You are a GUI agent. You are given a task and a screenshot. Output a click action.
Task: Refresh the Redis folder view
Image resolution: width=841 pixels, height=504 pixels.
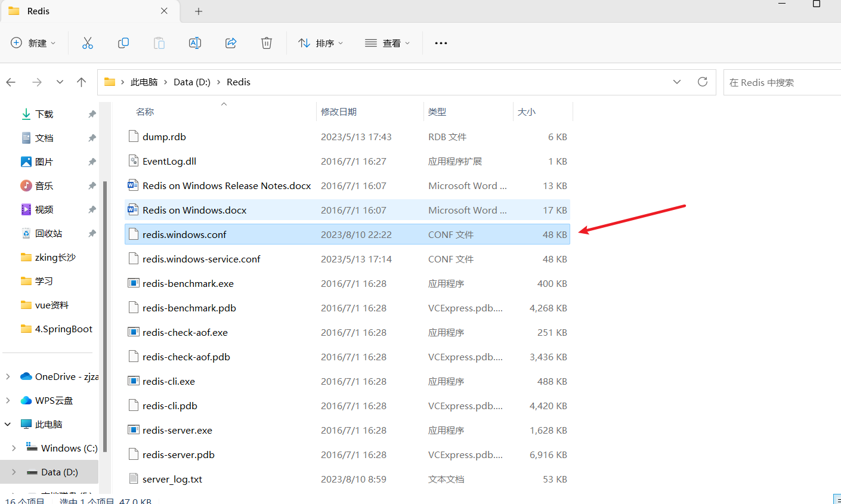[703, 82]
